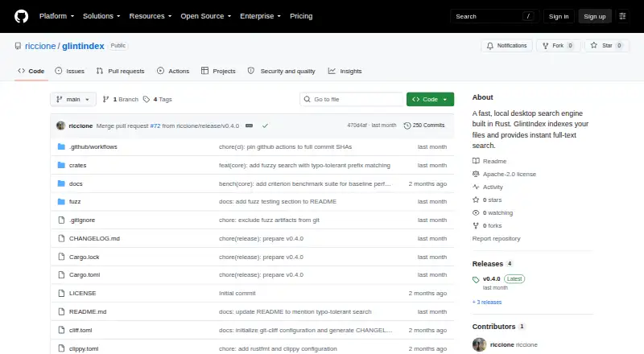Expand the Platform menu
This screenshot has height=354, width=644.
pyautogui.click(x=56, y=16)
